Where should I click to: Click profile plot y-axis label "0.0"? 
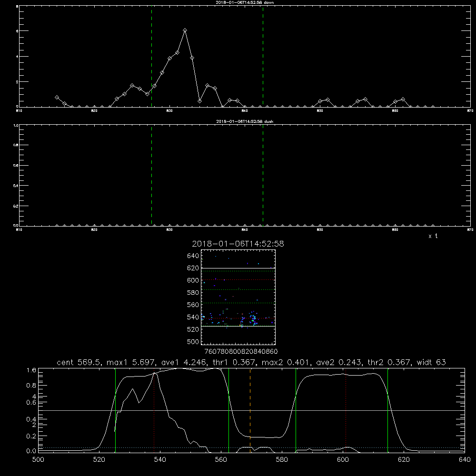(31, 451)
